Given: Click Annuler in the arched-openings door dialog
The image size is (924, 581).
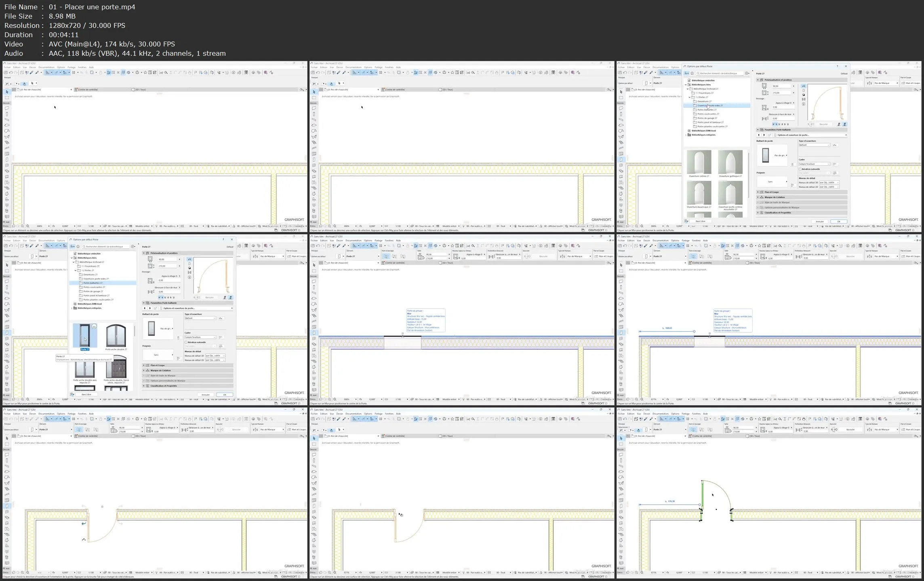Looking at the screenshot, I should (820, 221).
